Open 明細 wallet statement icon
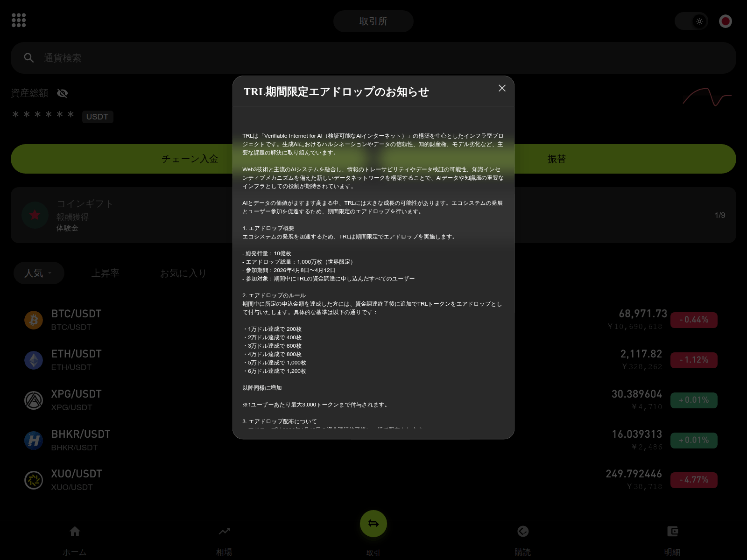This screenshot has width=747, height=560. [x=672, y=531]
